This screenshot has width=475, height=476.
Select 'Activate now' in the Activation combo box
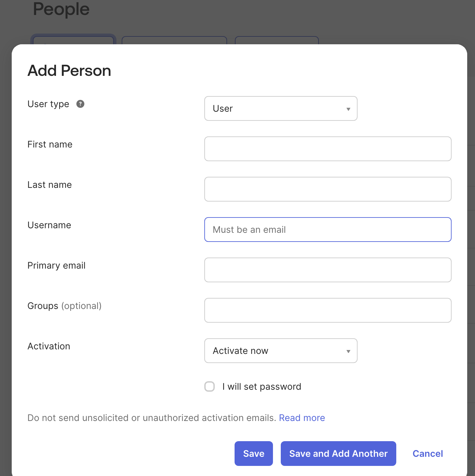(280, 351)
